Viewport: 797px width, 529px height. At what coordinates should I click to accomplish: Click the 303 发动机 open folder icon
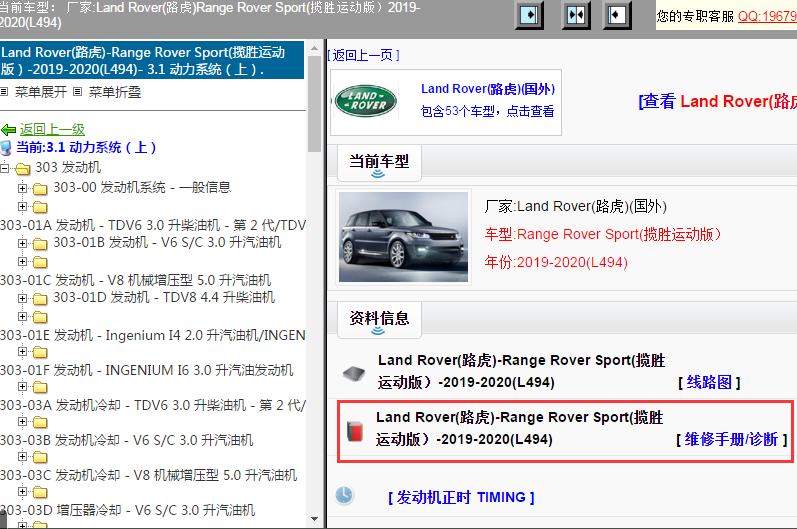22,168
